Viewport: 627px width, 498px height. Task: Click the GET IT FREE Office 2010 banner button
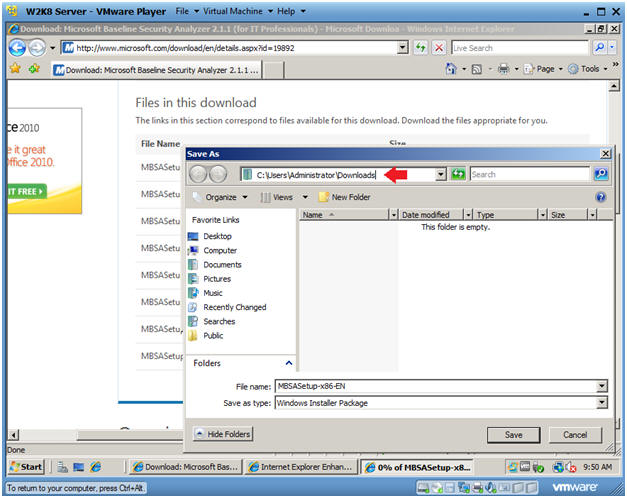(26, 192)
